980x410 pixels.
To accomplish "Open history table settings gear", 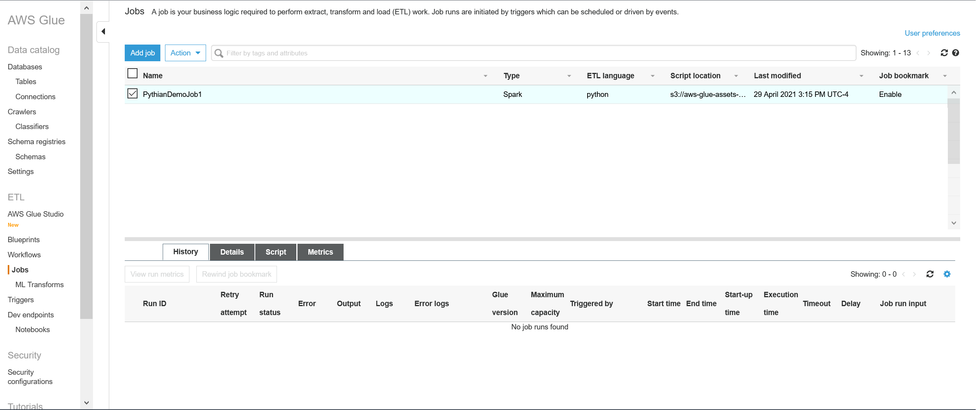I will click(x=947, y=274).
